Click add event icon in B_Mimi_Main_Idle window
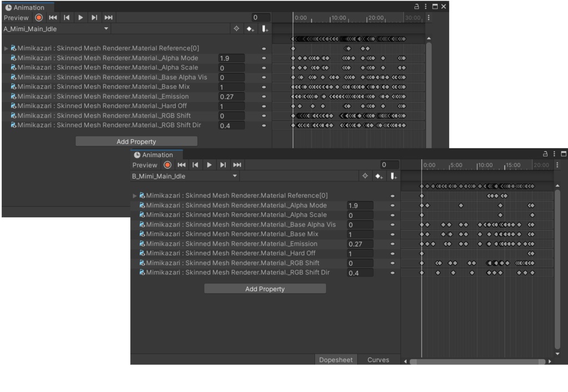The width and height of the screenshot is (568, 392). [x=393, y=176]
